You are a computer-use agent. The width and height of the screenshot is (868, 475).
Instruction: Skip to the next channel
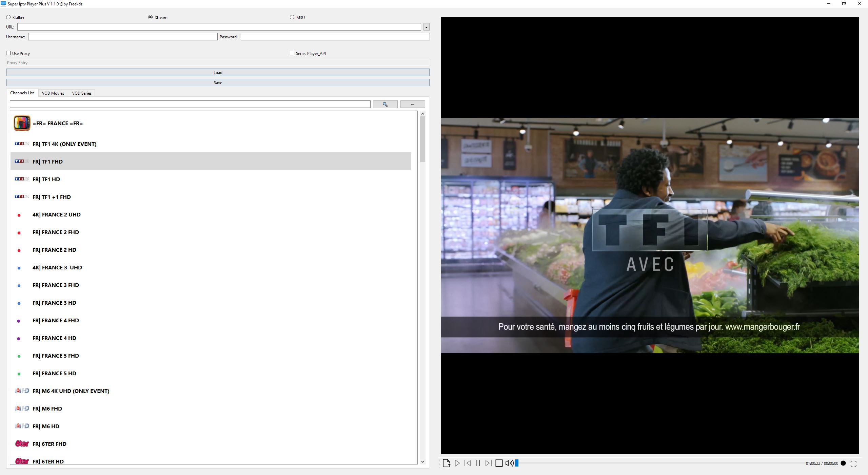[488, 463]
